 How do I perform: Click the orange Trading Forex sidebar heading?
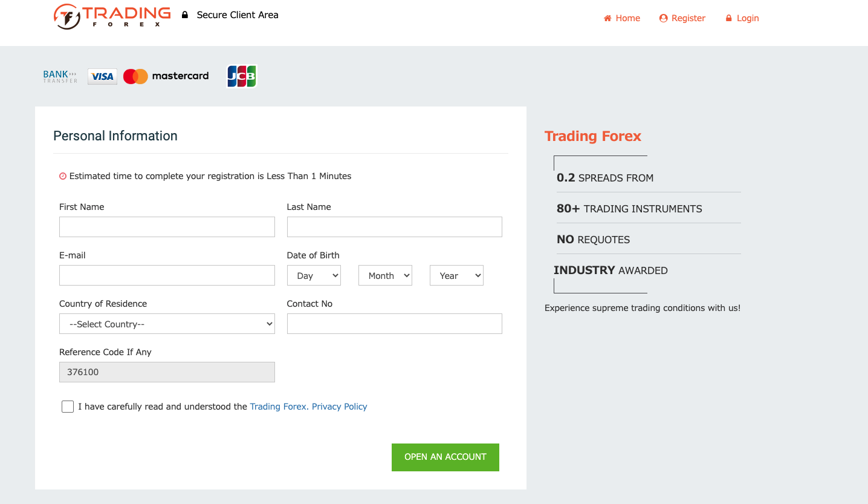pyautogui.click(x=593, y=136)
